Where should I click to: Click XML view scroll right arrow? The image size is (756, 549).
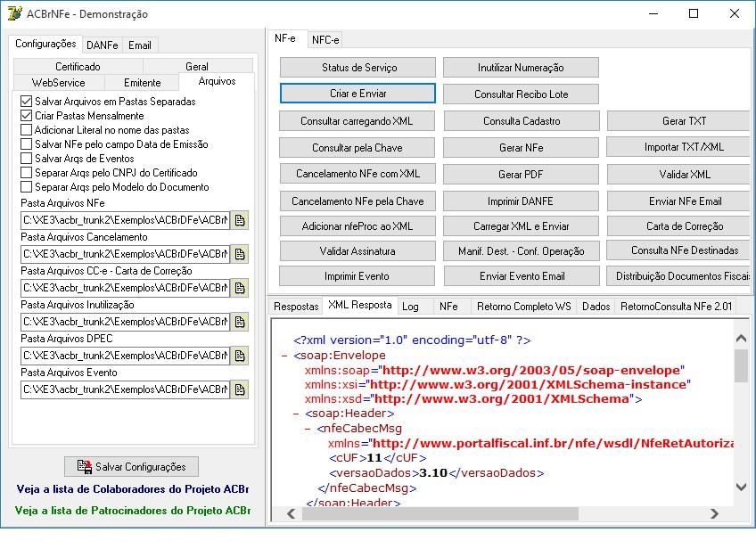(x=714, y=514)
